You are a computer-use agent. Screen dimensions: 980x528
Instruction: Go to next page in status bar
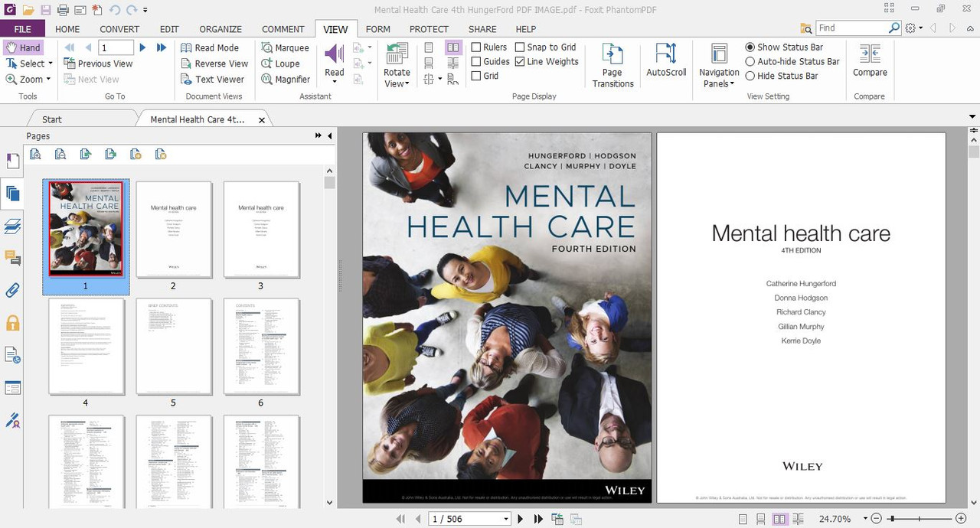click(x=521, y=519)
